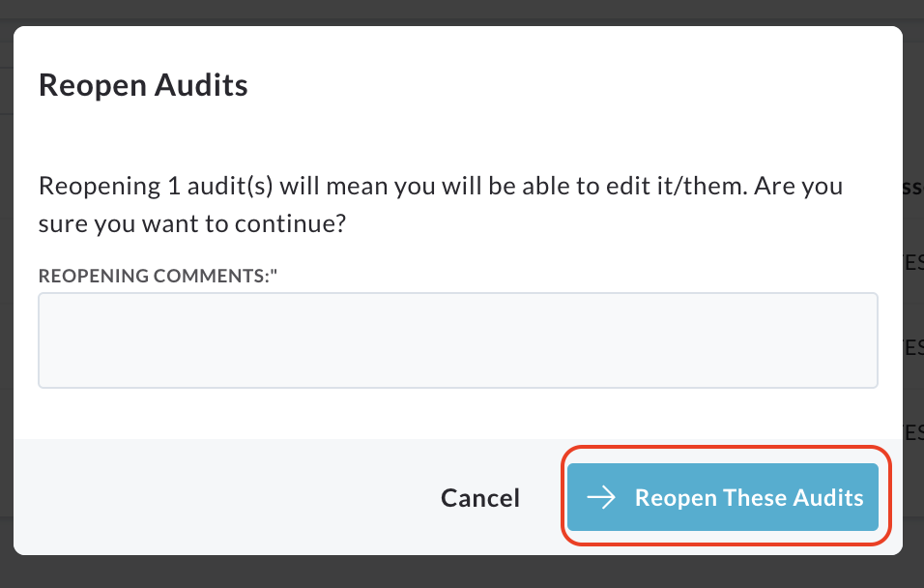This screenshot has width=924, height=588.
Task: Click the "Reopen These Audits" label text
Action: point(749,498)
